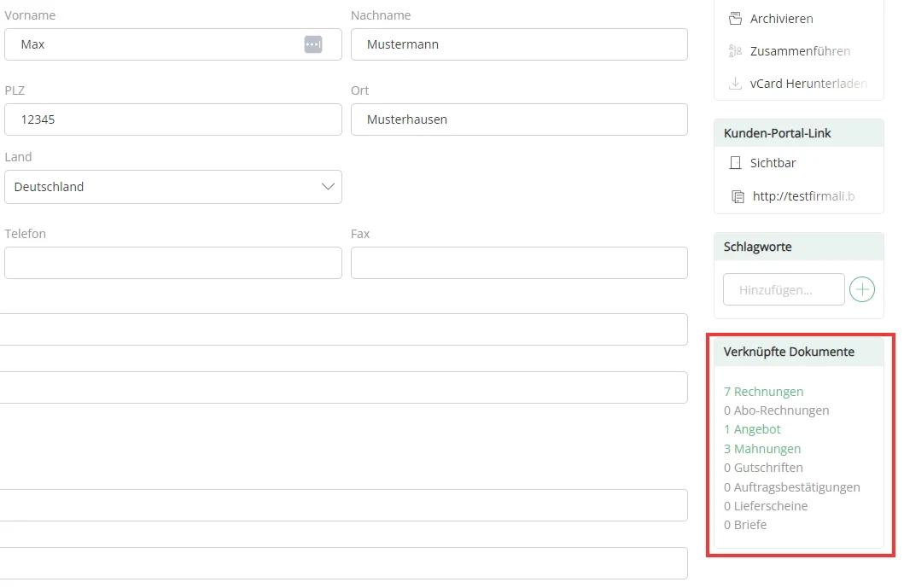This screenshot has width=904, height=588.
Task: Click the PLZ field with 12345
Action: coord(173,119)
